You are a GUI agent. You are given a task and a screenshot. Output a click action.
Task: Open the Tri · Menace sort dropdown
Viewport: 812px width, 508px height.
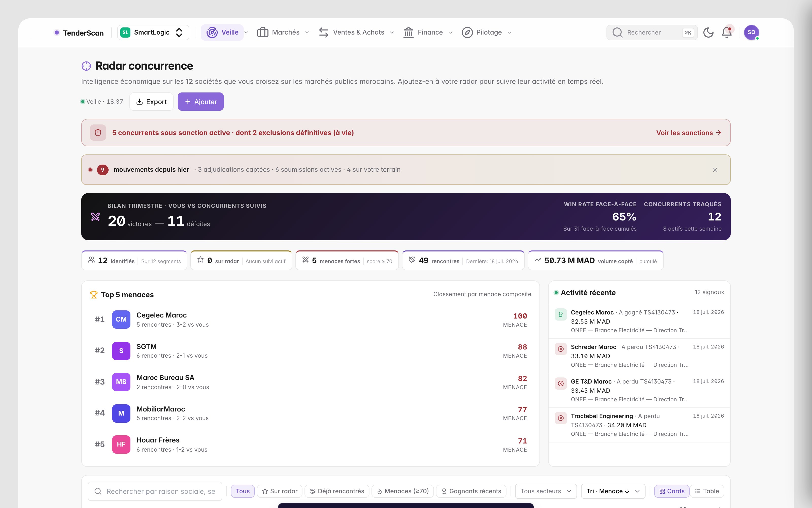[x=613, y=491]
